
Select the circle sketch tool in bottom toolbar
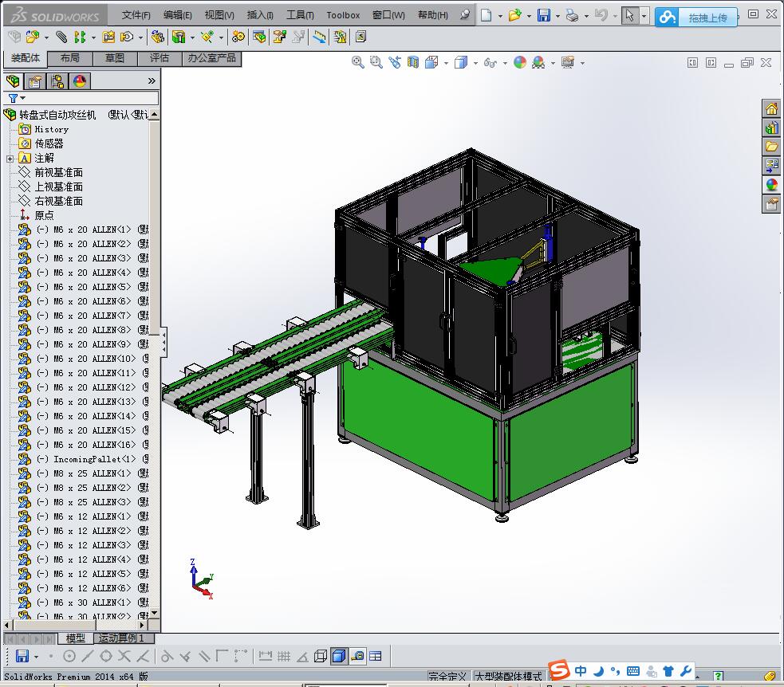(69, 656)
